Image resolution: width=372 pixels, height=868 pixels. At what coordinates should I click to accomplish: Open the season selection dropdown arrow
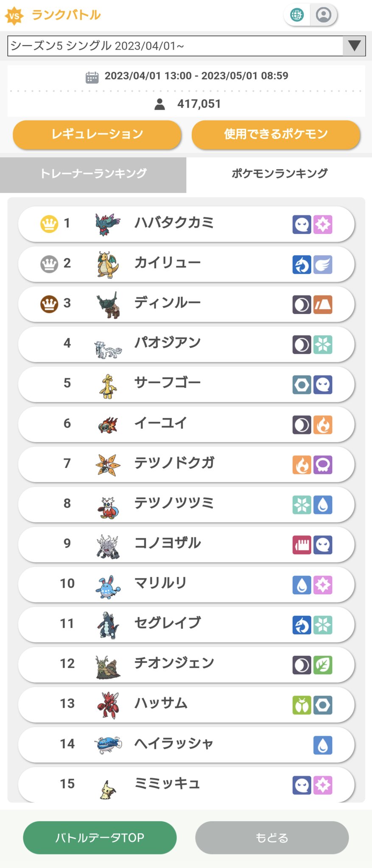coord(354,46)
